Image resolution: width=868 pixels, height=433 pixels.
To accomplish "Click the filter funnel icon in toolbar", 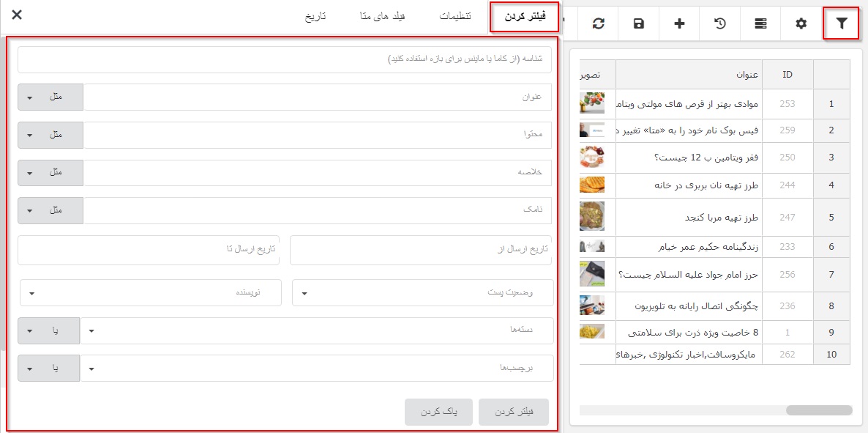I will coord(842,23).
